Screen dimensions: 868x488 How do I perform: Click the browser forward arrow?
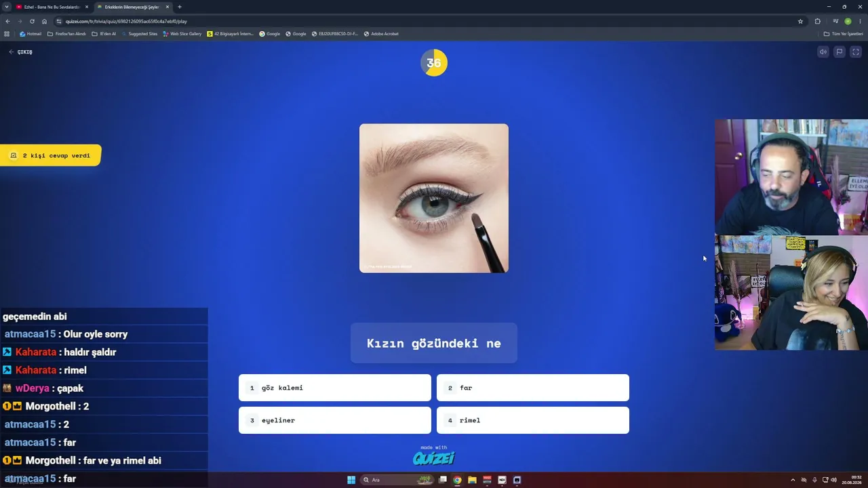pos(20,21)
